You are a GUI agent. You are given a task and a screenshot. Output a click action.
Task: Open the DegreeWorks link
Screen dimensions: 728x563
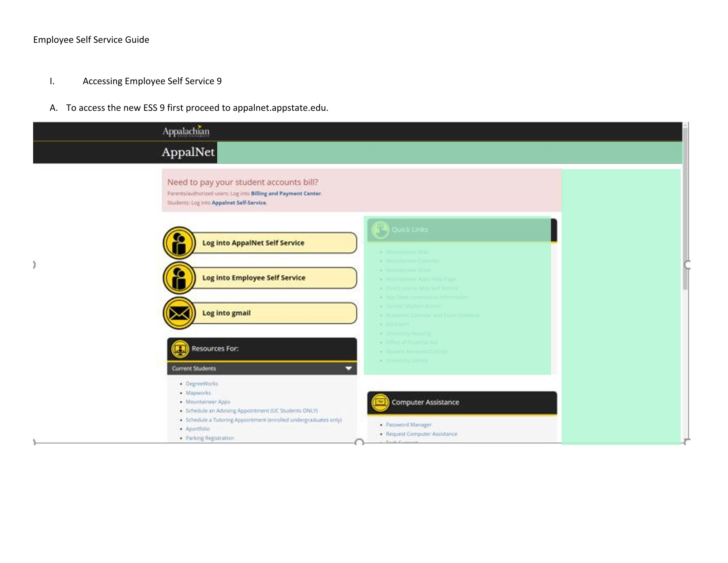202,384
